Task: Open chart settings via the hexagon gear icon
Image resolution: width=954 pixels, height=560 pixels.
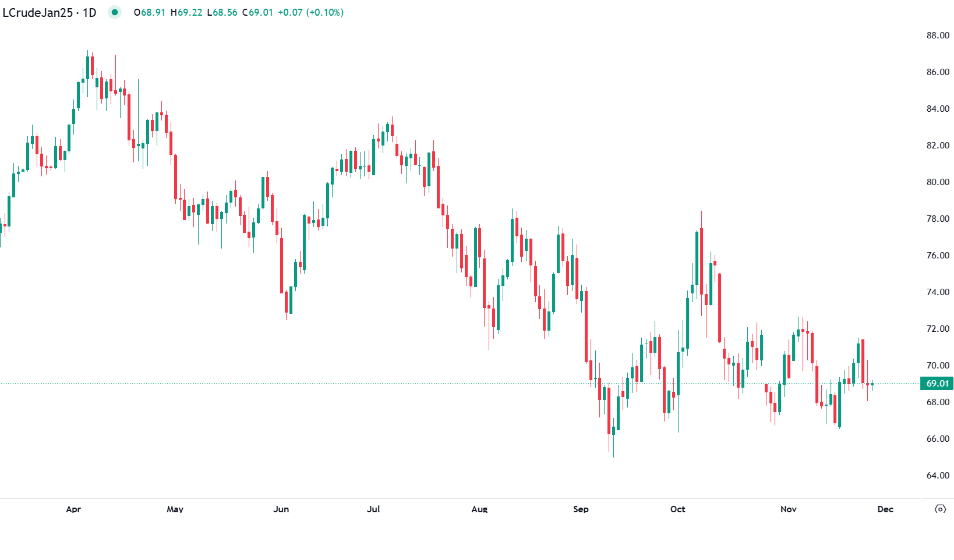Action: [940, 509]
